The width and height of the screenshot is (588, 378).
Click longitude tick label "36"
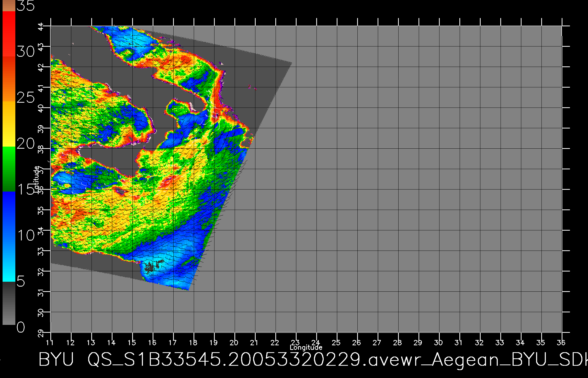click(x=561, y=342)
